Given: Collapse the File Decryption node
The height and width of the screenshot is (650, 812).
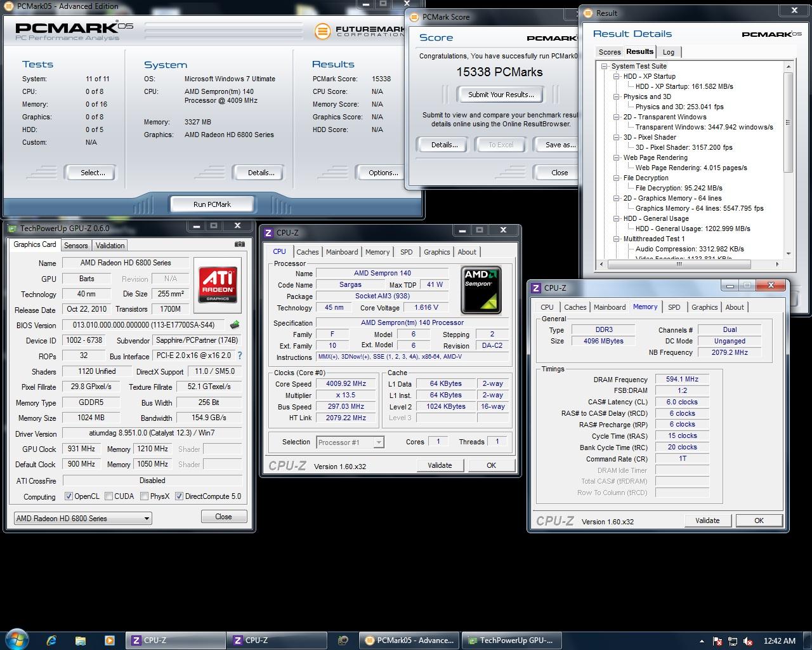Looking at the screenshot, I should tap(616, 178).
